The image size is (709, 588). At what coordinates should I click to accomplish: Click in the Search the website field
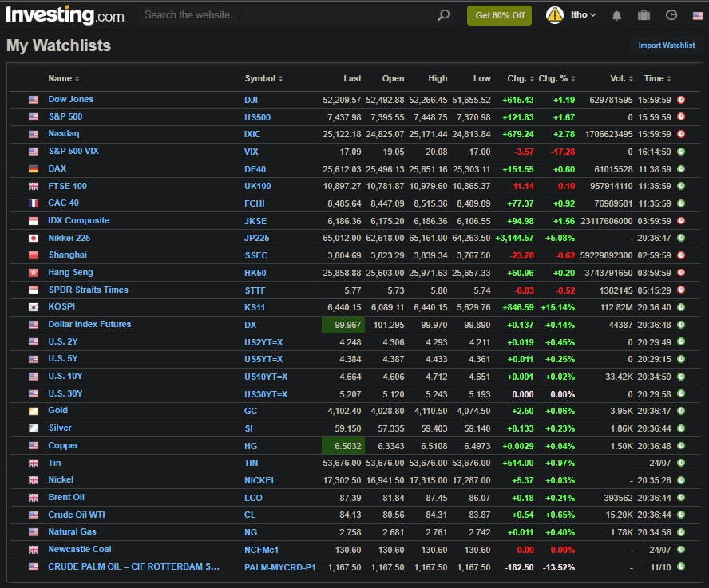(x=289, y=15)
